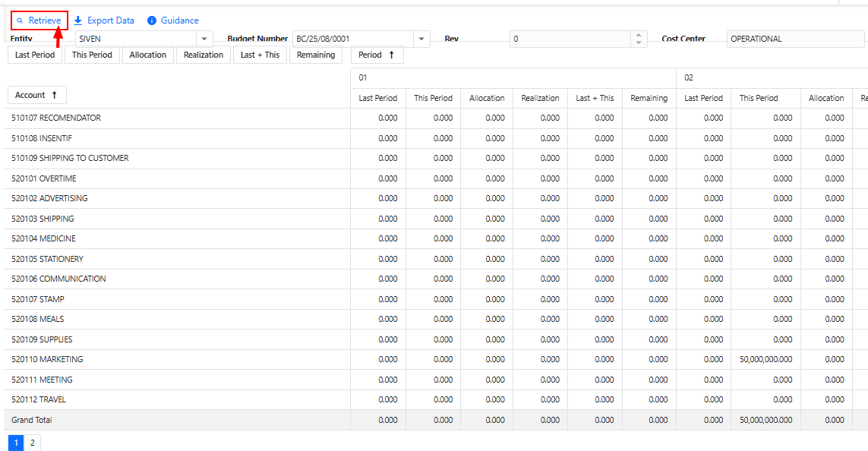
Task: Click 50,000,000.000 in the MARKETING row
Action: (765, 359)
